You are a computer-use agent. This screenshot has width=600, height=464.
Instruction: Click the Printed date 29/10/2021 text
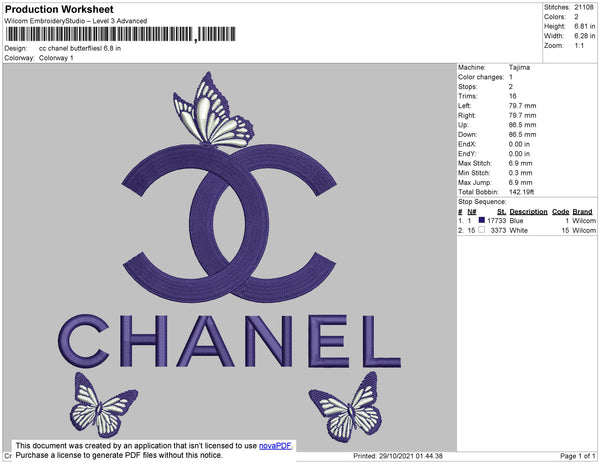click(398, 456)
